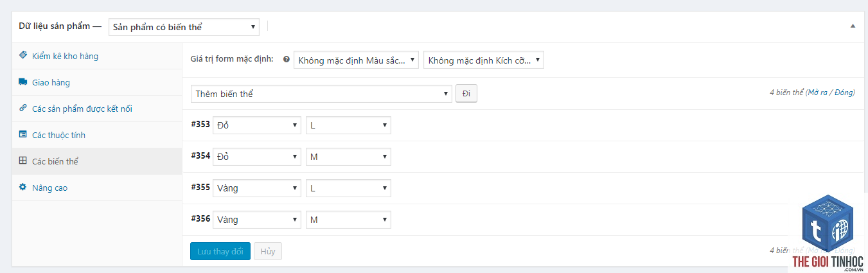Open the Kiểm kê kho hàng tab

tap(97, 56)
